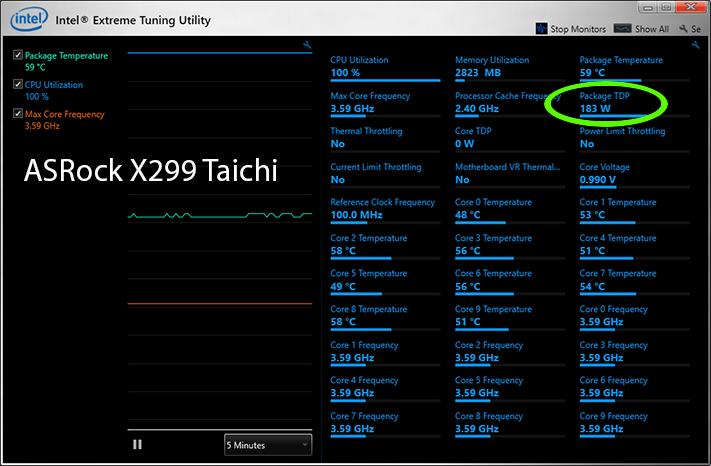The width and height of the screenshot is (711, 466).
Task: Click Package Temperature 59 °C tile in grid
Action: [x=634, y=68]
